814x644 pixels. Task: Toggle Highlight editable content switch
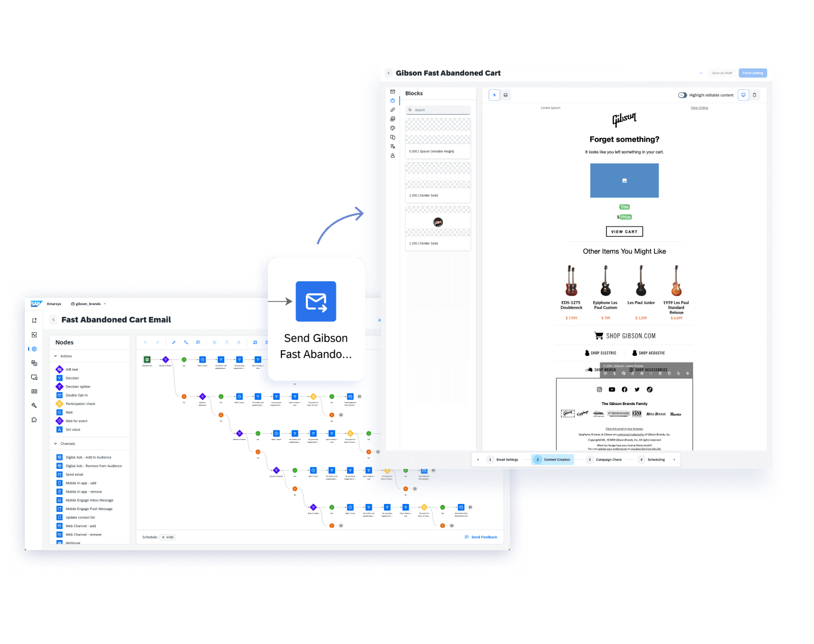coord(682,95)
